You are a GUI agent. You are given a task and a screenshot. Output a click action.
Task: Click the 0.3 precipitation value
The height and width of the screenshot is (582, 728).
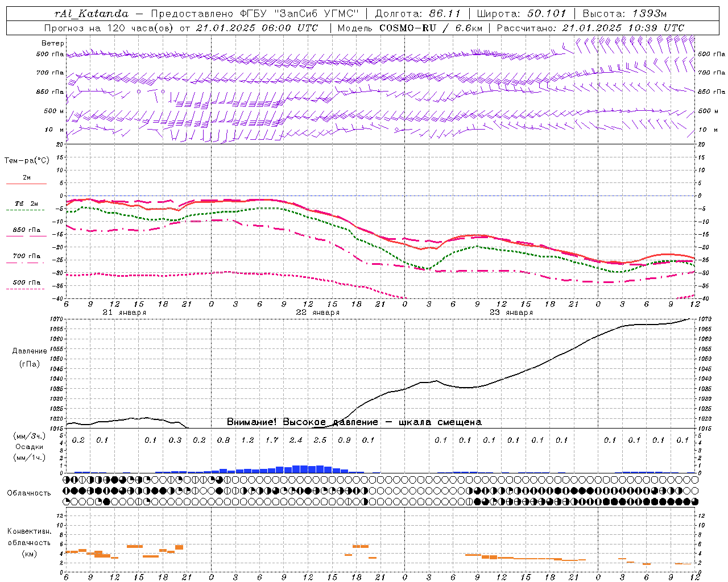click(175, 440)
